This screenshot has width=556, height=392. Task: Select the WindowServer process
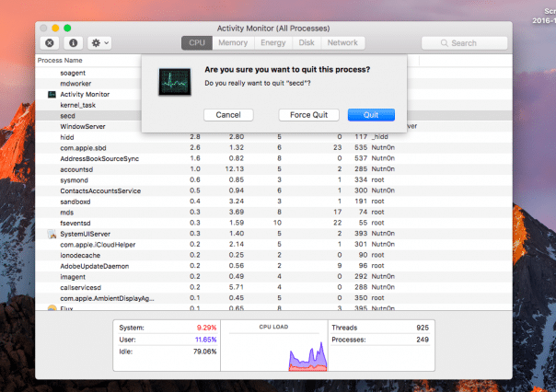pyautogui.click(x=83, y=127)
